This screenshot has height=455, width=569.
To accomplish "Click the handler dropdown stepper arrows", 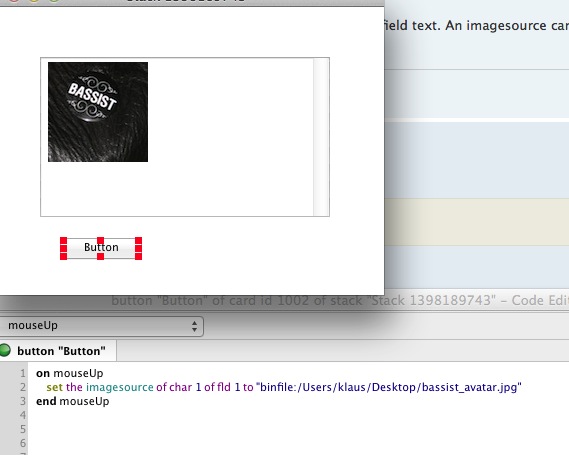I will coord(195,326).
